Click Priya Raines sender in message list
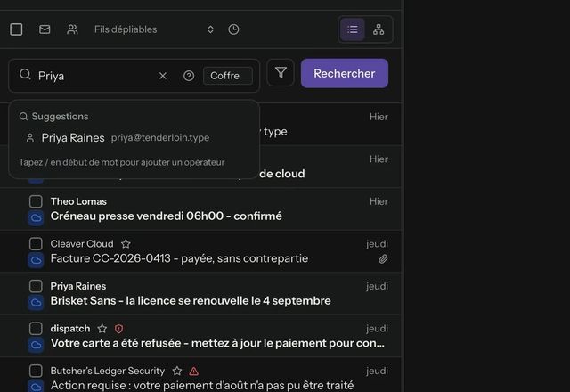 click(78, 286)
